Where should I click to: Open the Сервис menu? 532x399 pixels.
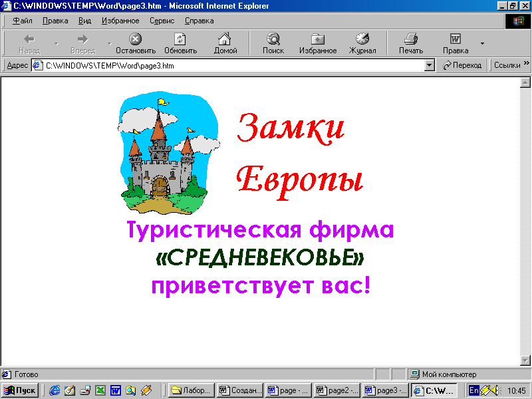162,21
